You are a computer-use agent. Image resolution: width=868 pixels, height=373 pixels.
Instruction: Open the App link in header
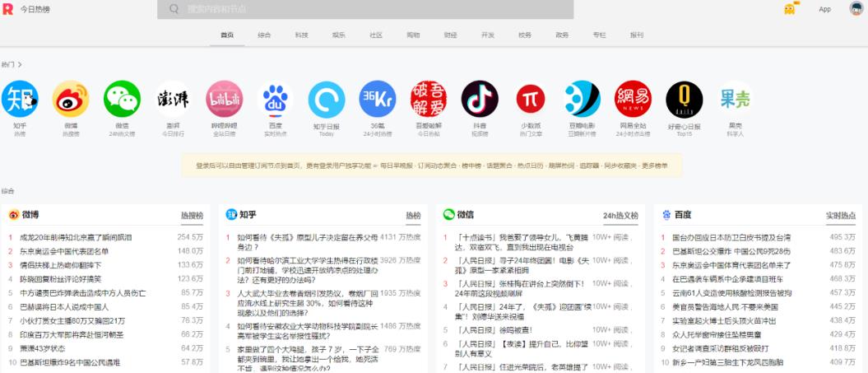click(x=825, y=9)
